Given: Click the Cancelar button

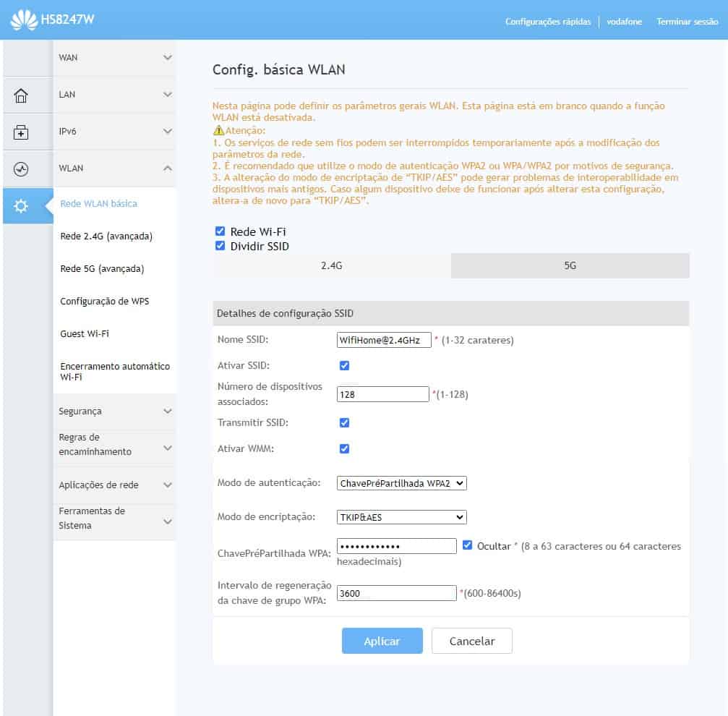Looking at the screenshot, I should pyautogui.click(x=472, y=641).
